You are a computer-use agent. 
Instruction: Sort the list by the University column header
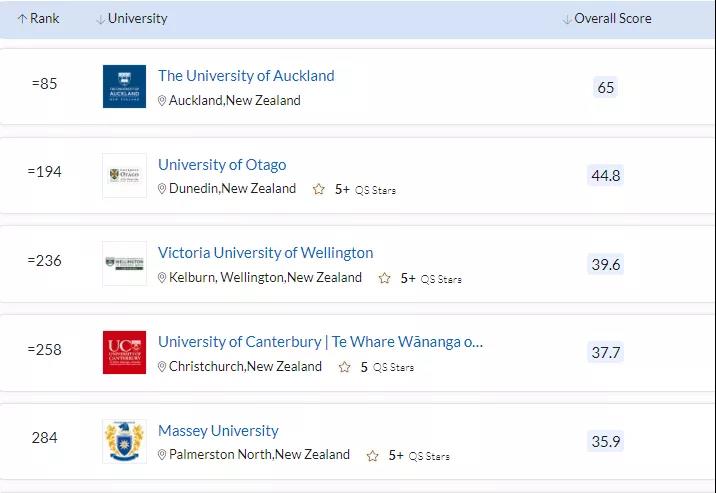pyautogui.click(x=132, y=19)
